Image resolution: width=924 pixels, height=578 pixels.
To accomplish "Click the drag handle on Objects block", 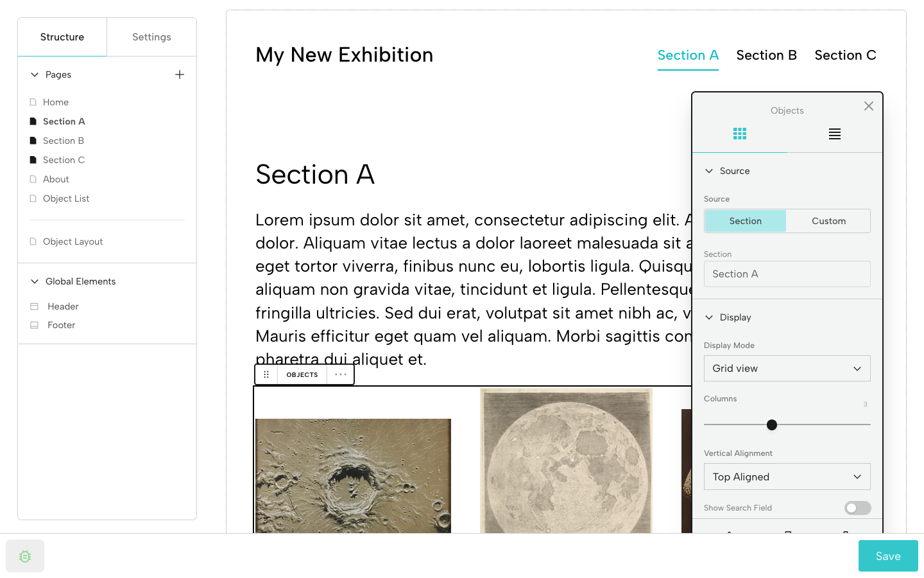I will coord(266,374).
